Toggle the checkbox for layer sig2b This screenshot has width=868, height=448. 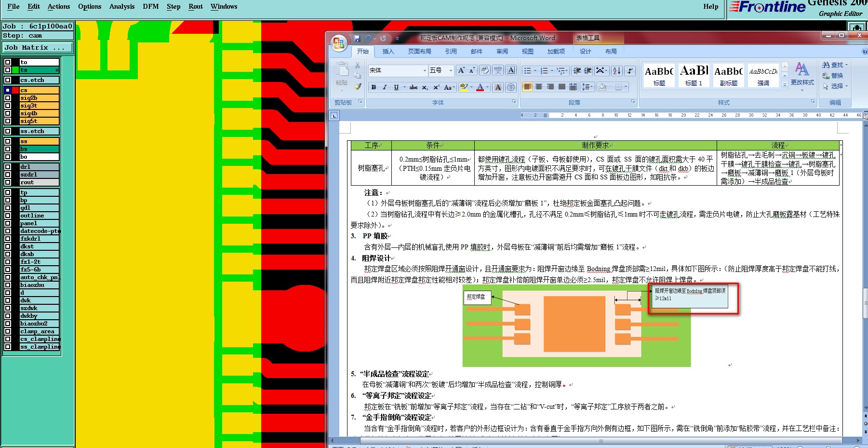pyautogui.click(x=8, y=98)
